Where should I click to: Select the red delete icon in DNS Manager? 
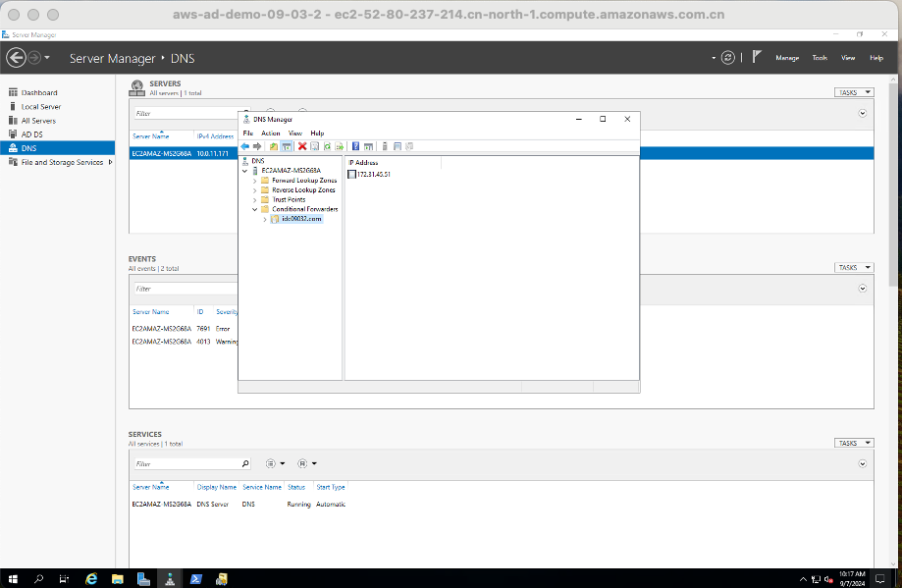(301, 145)
